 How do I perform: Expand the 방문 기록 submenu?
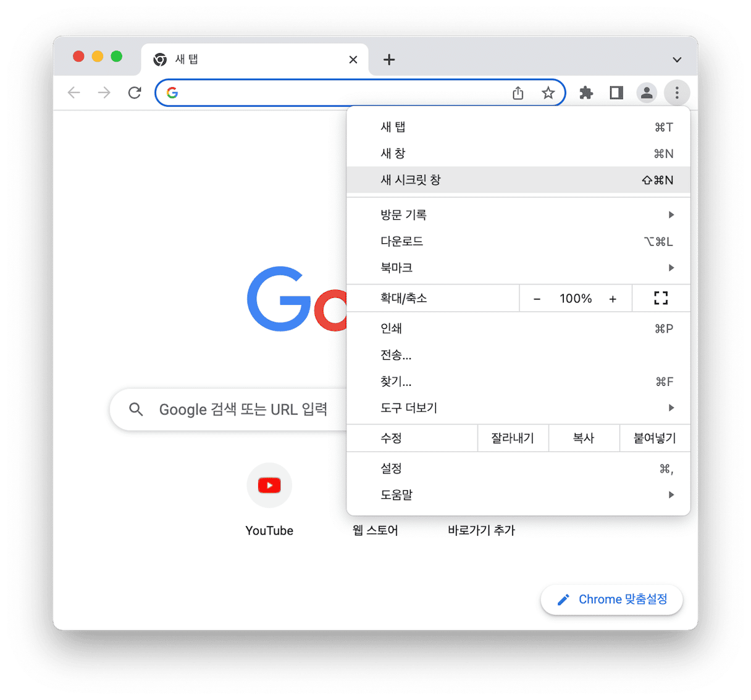click(x=518, y=215)
